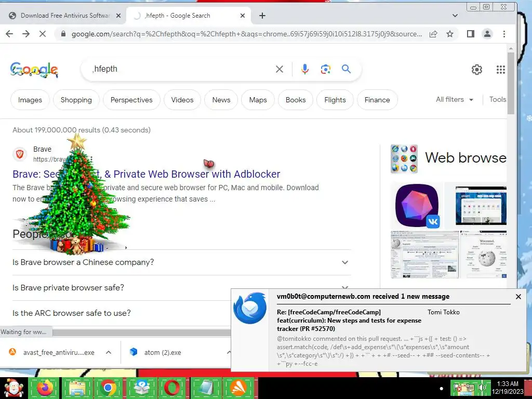Submit the search with the magnifier icon

coord(346,69)
